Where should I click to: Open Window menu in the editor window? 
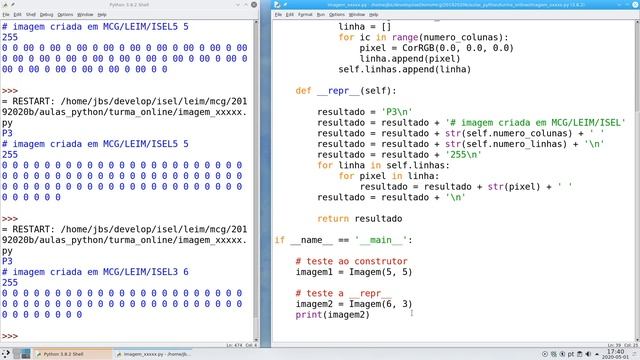click(357, 15)
